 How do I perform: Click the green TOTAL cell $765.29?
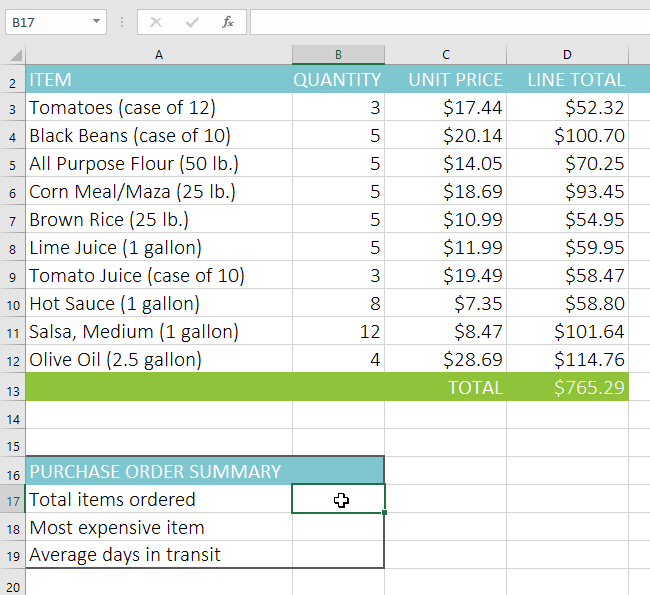567,388
